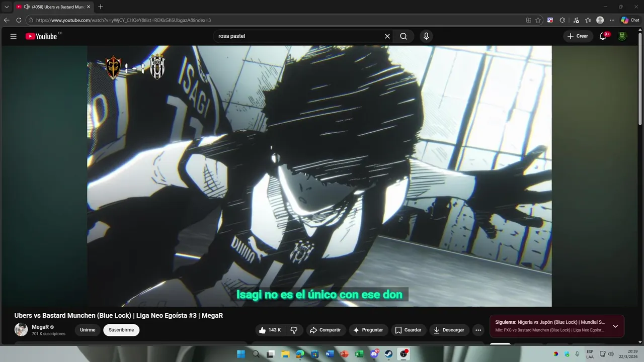Open File Explorer from taskbar
644x362 pixels.
click(x=285, y=354)
